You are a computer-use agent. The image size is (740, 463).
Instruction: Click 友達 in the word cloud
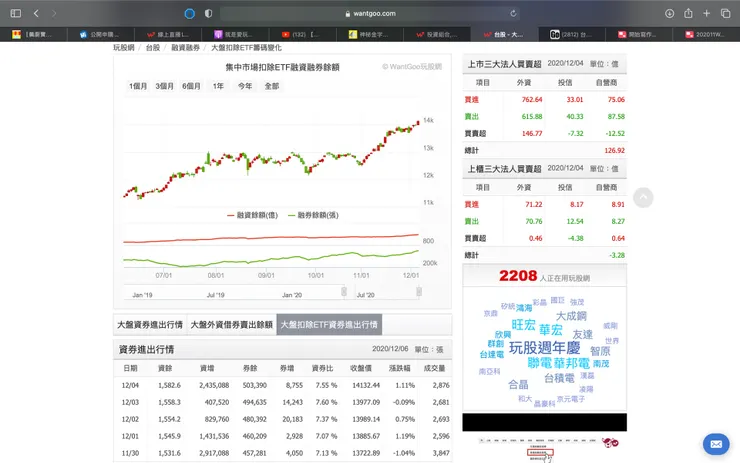[582, 335]
